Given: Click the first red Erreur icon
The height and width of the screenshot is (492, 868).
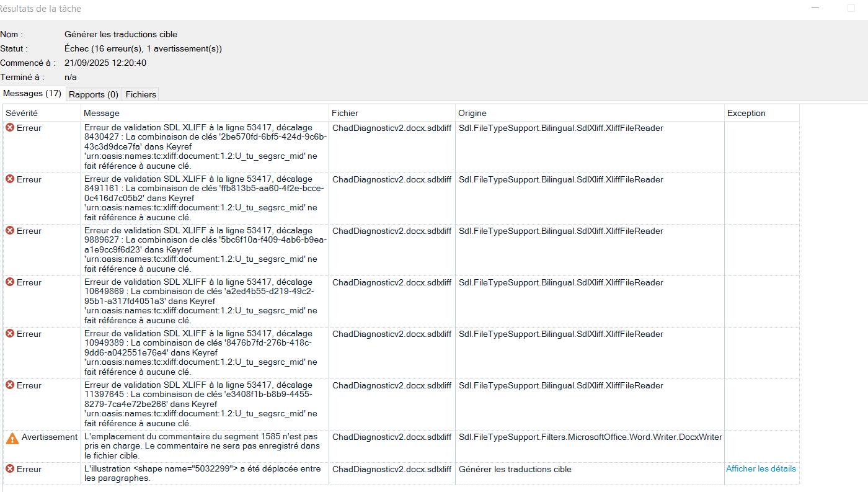Looking at the screenshot, I should click(x=9, y=127).
